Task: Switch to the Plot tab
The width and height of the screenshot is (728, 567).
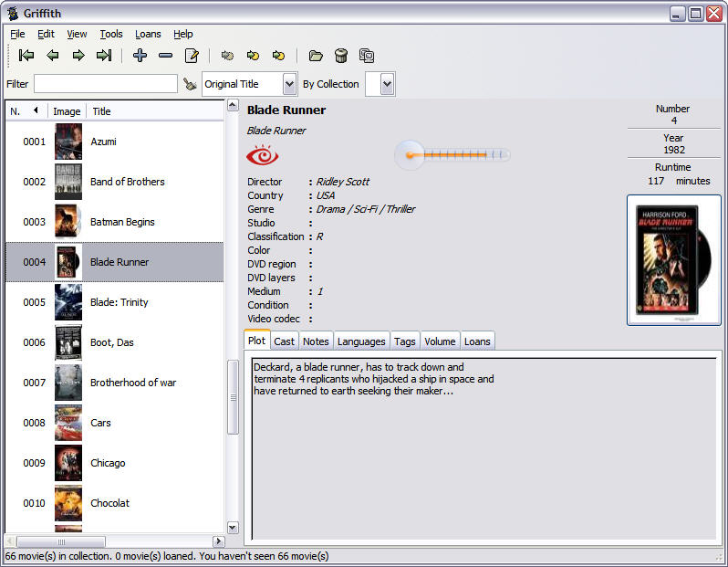Action: pos(256,341)
